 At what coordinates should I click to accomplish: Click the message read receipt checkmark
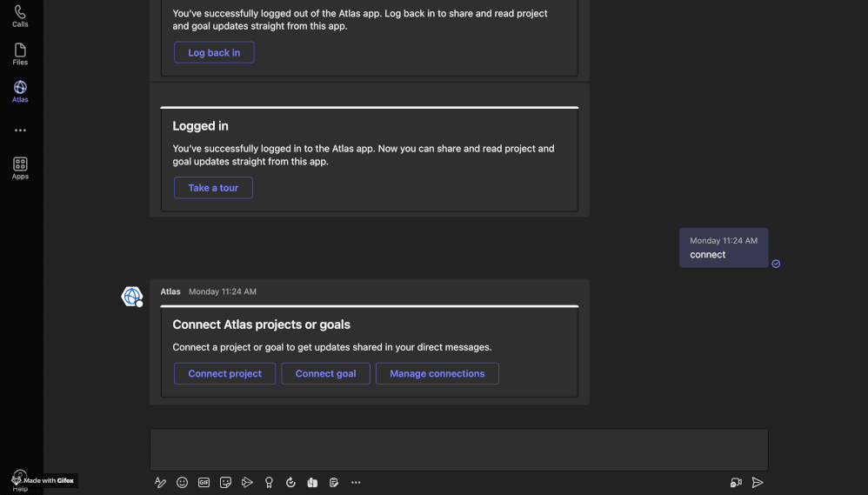coord(776,264)
